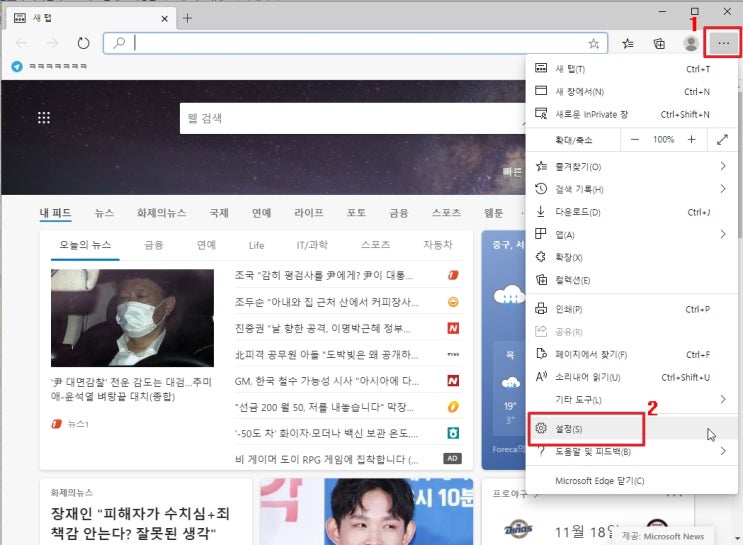Screen dimensions: 743x545
Task: Select the Life card tab
Action: pyautogui.click(x=256, y=245)
